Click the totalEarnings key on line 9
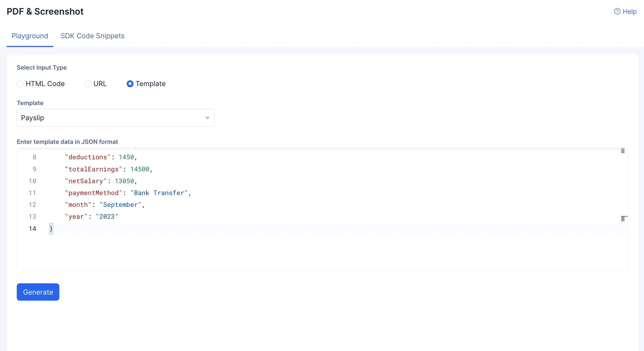This screenshot has width=644, height=351. 93,169
